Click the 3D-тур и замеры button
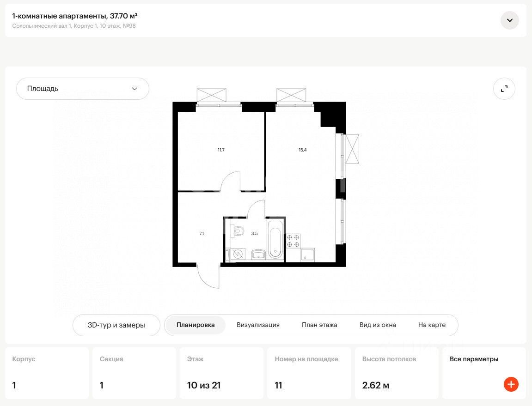 click(116, 325)
